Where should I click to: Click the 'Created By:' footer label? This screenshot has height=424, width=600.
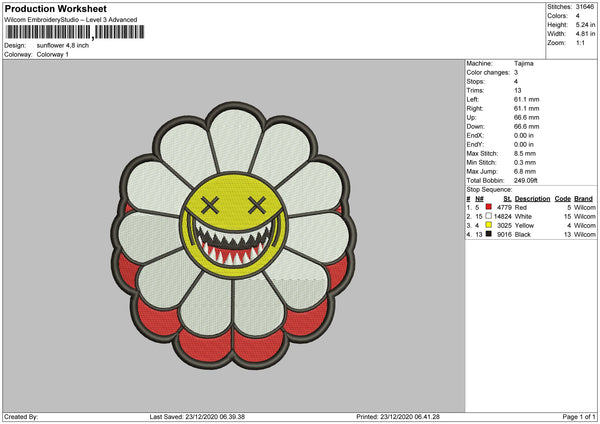tap(21, 417)
